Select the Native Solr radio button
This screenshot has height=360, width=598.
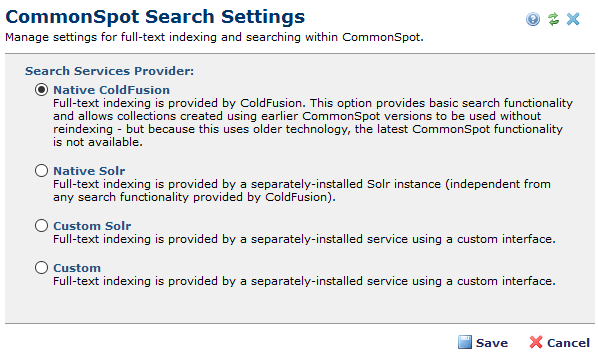click(x=41, y=170)
